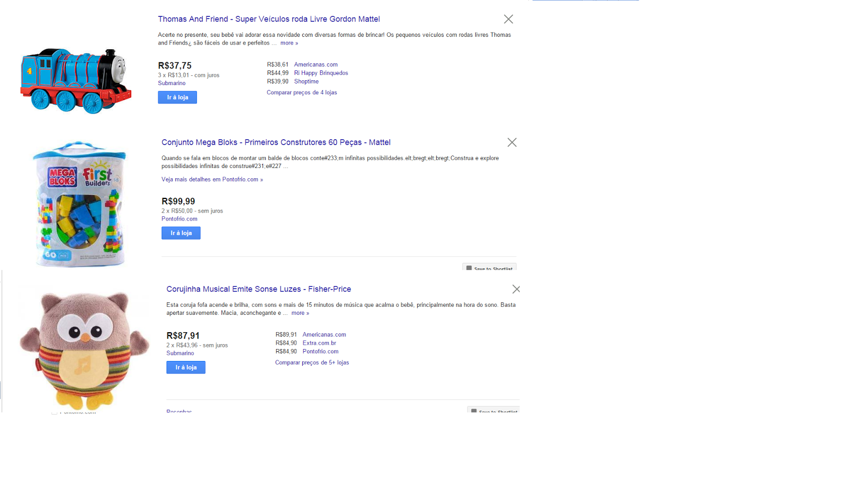Visit Shoptime offer at R$39,90
The image size is (868, 478).
point(306,81)
